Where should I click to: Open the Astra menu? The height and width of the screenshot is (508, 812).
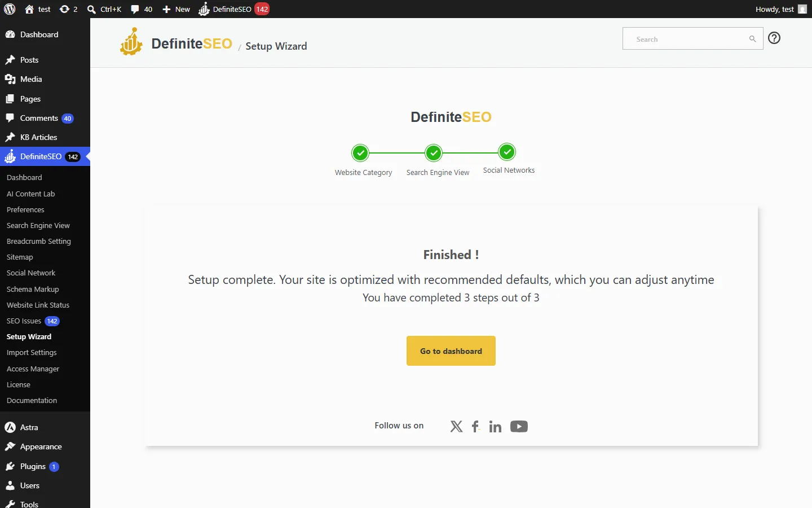click(45, 427)
